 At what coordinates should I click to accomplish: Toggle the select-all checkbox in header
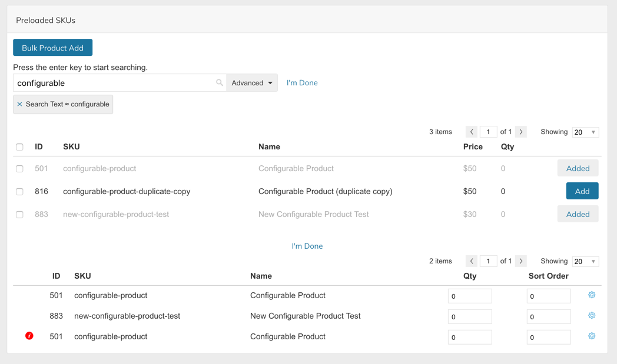[19, 147]
